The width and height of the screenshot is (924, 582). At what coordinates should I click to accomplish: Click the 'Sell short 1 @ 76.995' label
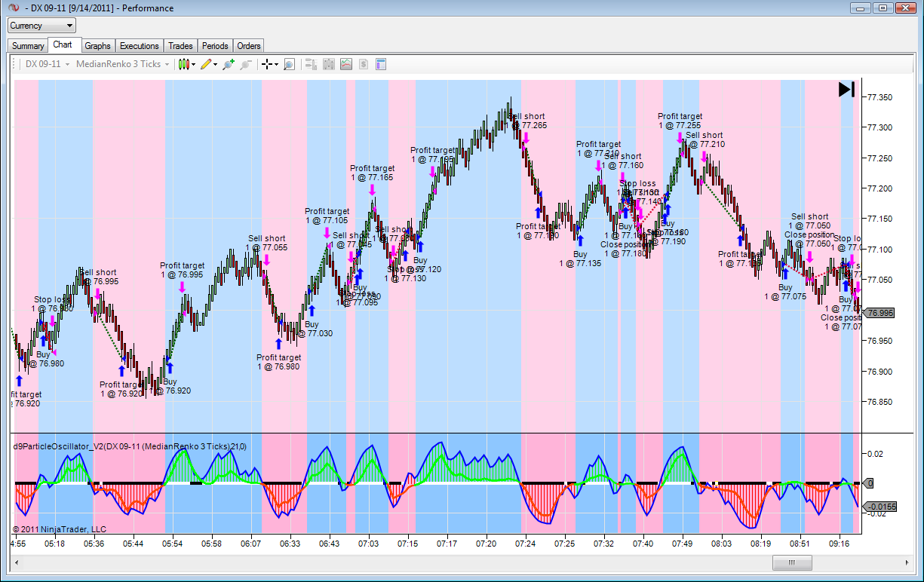point(98,277)
